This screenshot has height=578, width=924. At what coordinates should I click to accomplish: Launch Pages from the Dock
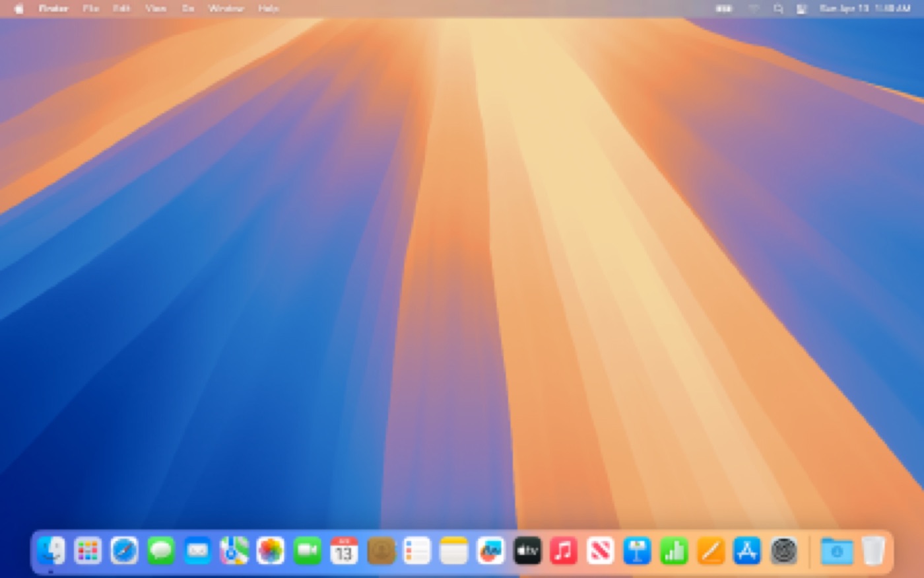[710, 550]
